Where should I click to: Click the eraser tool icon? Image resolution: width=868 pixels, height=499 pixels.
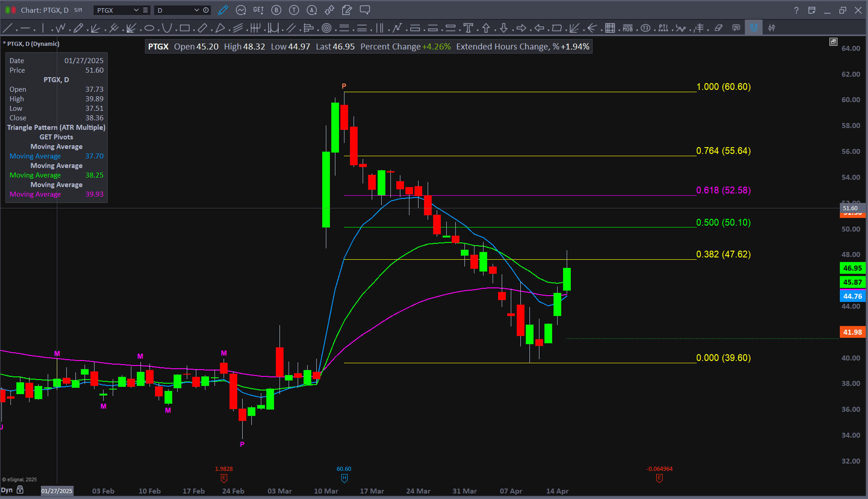pyautogui.click(x=718, y=28)
